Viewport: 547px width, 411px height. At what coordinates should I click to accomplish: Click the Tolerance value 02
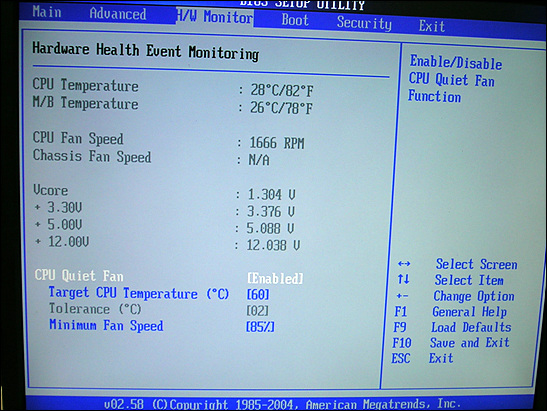click(257, 311)
